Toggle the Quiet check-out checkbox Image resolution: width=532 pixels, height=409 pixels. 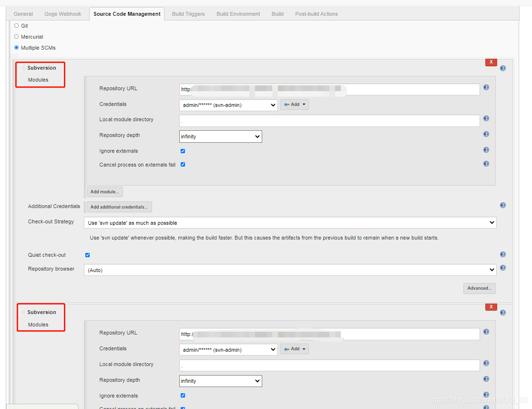[x=88, y=255]
